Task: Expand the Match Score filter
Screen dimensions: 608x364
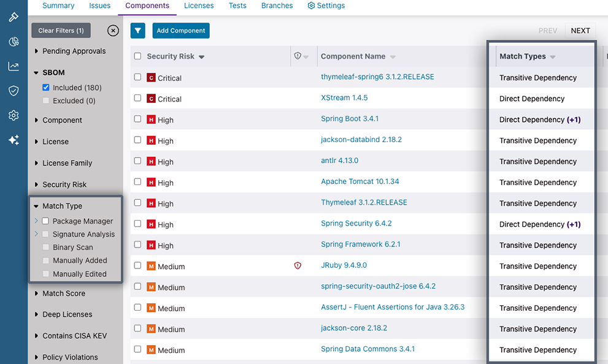Action: [36, 294]
